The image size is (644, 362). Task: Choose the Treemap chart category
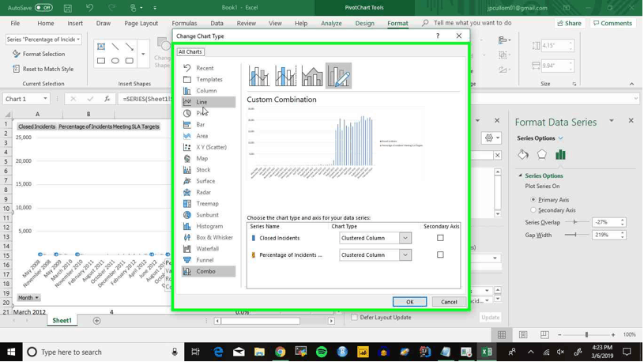click(x=209, y=204)
